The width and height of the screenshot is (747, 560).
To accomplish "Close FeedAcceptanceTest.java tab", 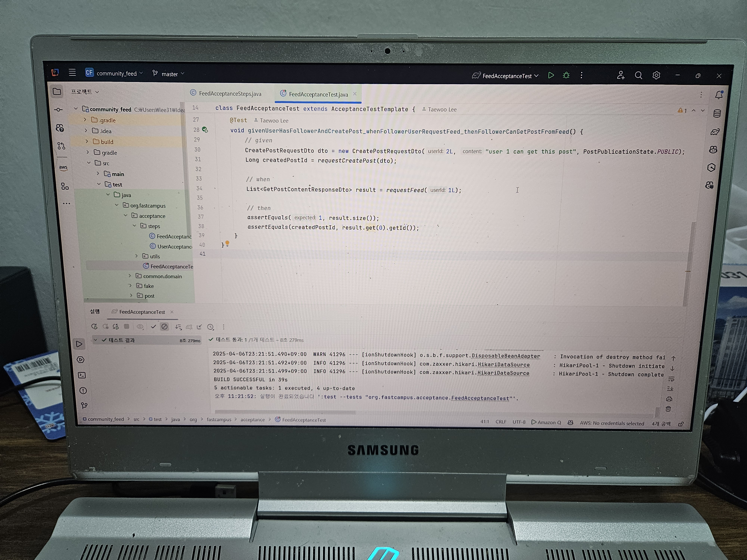I will [x=355, y=94].
